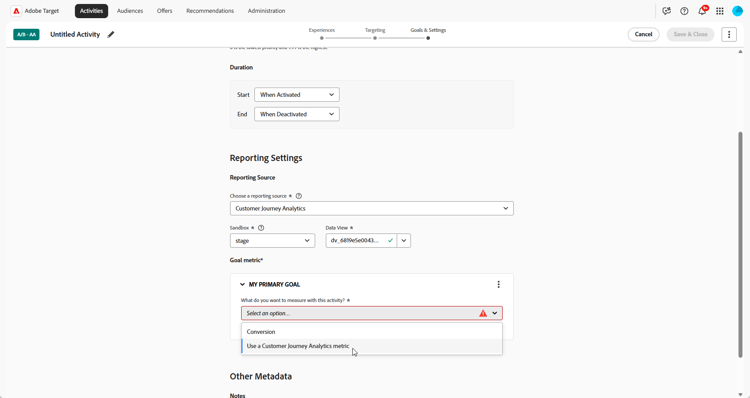Click the Untitled Activity title

tap(75, 34)
